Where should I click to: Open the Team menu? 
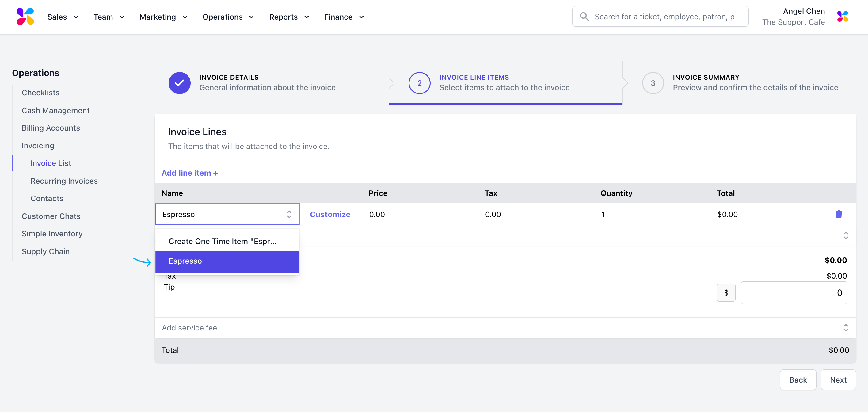[x=109, y=17]
